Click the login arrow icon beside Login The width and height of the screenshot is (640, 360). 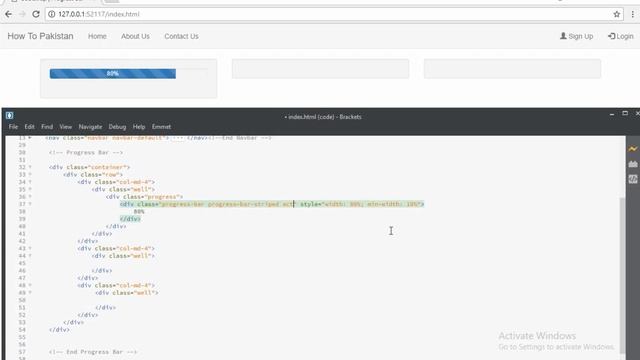pos(611,36)
